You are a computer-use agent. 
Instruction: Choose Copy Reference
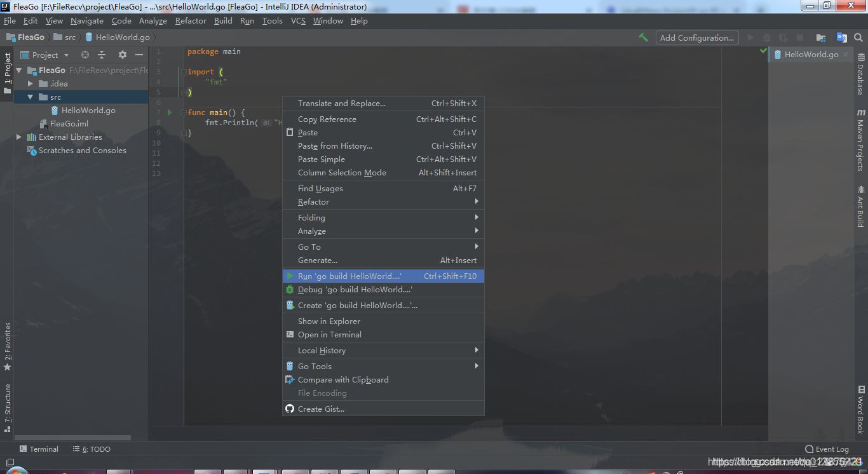(x=383, y=119)
